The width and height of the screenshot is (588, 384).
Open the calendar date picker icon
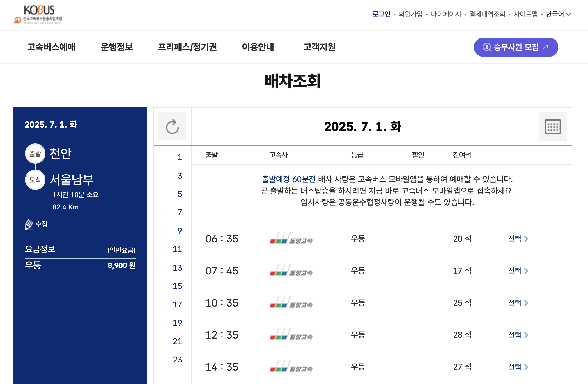[x=552, y=126]
